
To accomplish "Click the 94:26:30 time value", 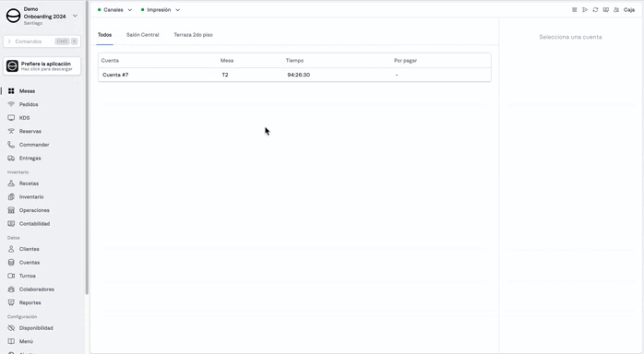I will [x=299, y=75].
